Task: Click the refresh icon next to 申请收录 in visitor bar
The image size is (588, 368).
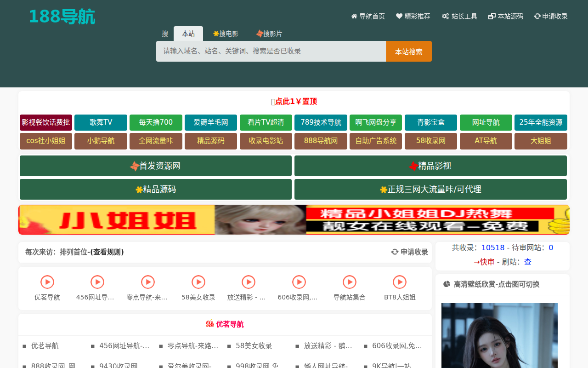Action: pyautogui.click(x=394, y=252)
